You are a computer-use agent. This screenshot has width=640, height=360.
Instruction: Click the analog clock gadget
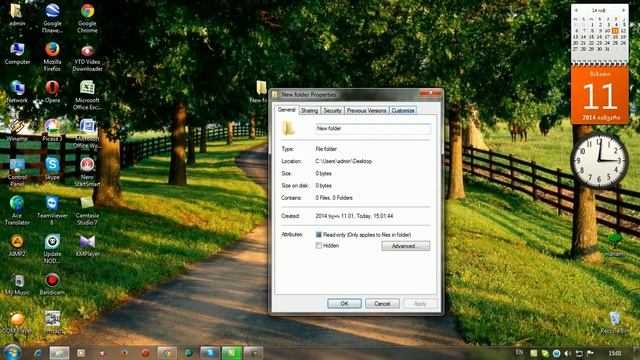pos(599,161)
